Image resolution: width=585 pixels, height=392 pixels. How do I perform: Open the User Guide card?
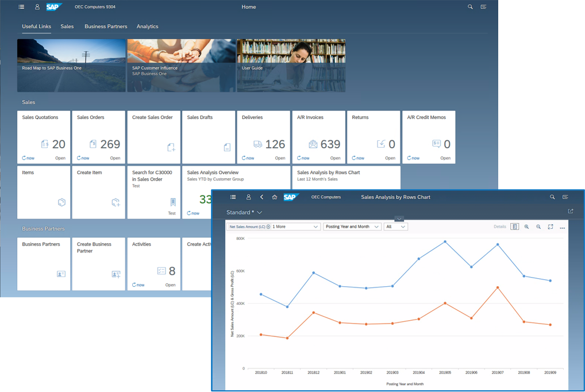pos(291,66)
